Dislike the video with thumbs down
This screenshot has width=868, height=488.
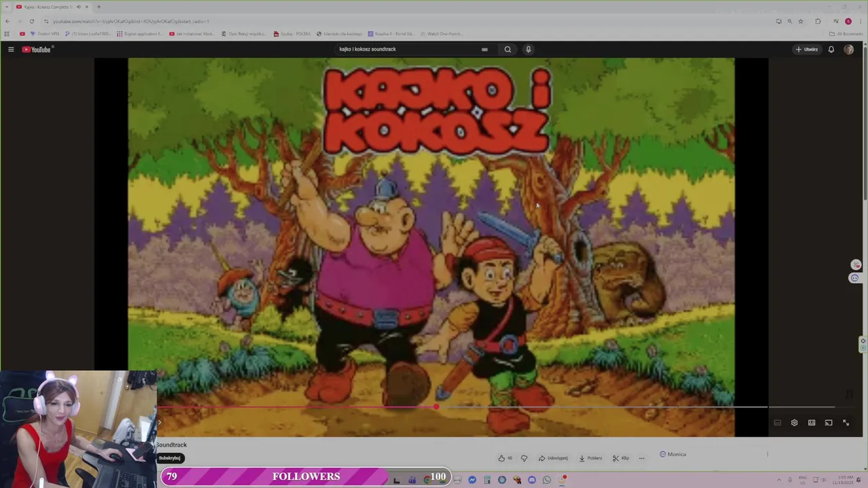point(524,458)
